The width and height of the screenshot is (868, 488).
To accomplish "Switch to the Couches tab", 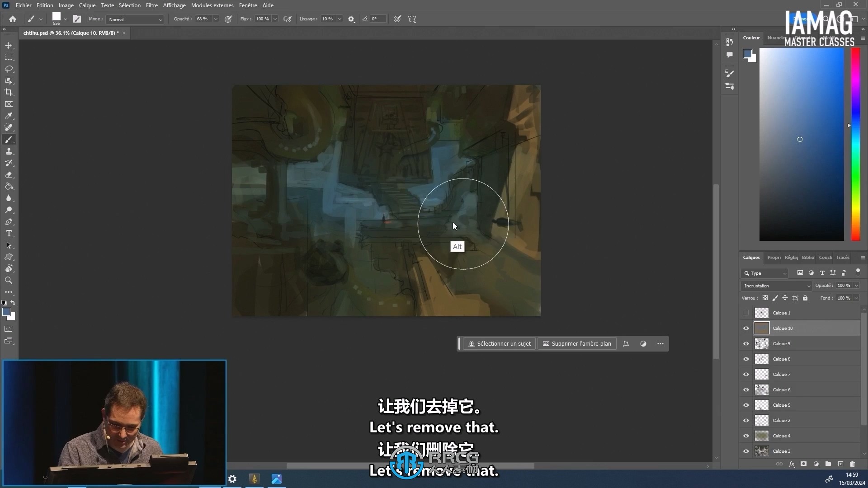I will (826, 258).
